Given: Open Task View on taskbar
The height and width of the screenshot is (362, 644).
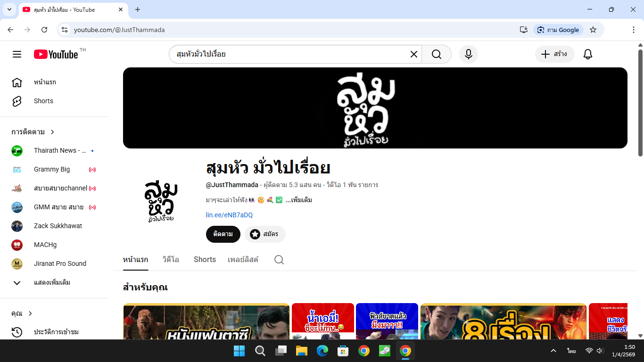Looking at the screenshot, I should click(x=281, y=351).
